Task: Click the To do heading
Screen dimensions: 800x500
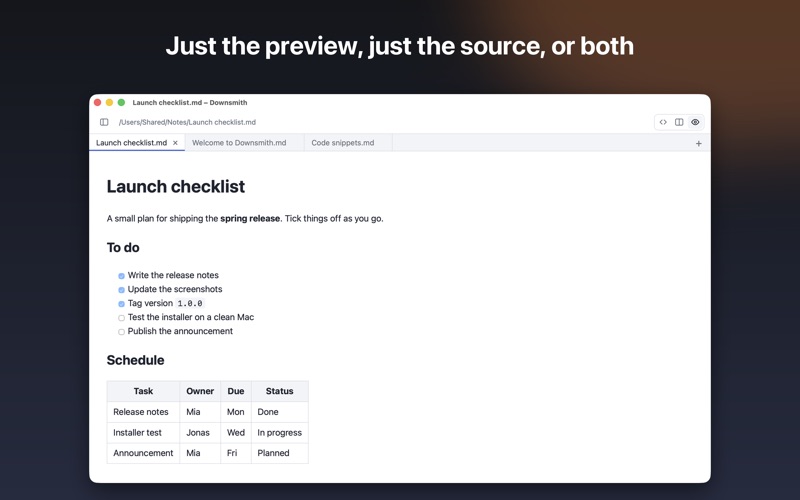Action: [x=123, y=247]
